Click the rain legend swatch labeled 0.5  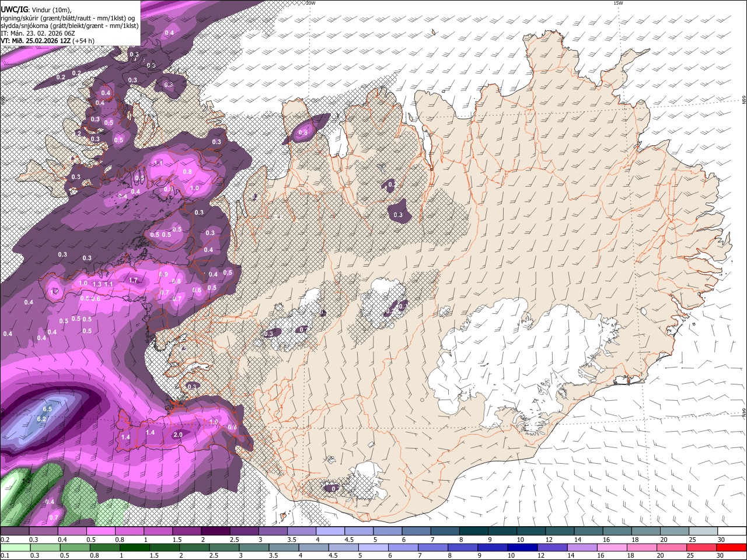75,547
